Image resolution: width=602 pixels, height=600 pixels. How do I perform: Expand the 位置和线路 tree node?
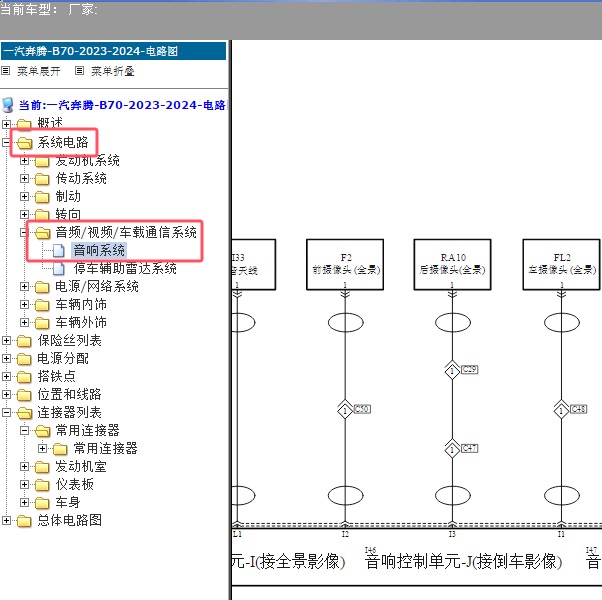(6, 395)
